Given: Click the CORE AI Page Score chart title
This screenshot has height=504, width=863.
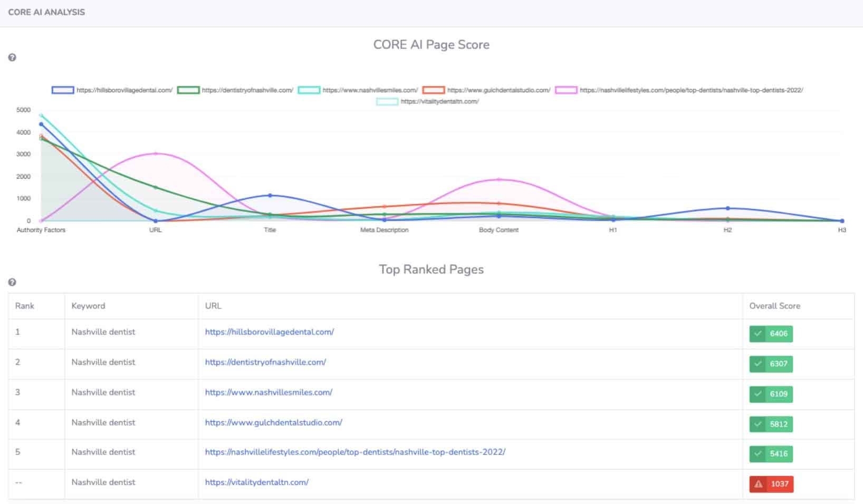Looking at the screenshot, I should pyautogui.click(x=431, y=45).
